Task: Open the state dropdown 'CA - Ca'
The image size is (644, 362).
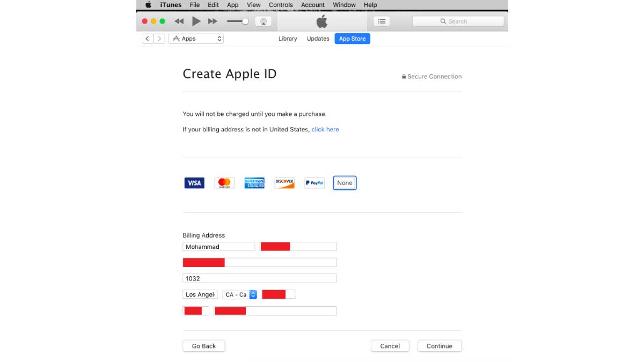Action: coord(239,294)
